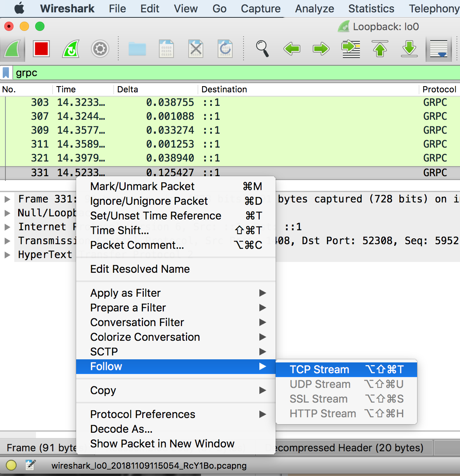Screen dimensions: 460x476
Task: Choose Ignore/Unignore Packet
Action: (x=176, y=201)
